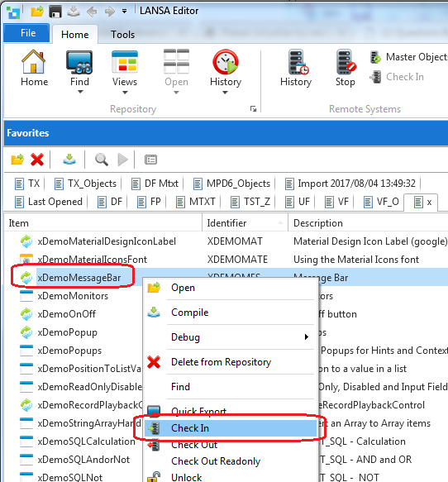Choose Find from the context menu
The width and height of the screenshot is (448, 482).
tap(231, 387)
